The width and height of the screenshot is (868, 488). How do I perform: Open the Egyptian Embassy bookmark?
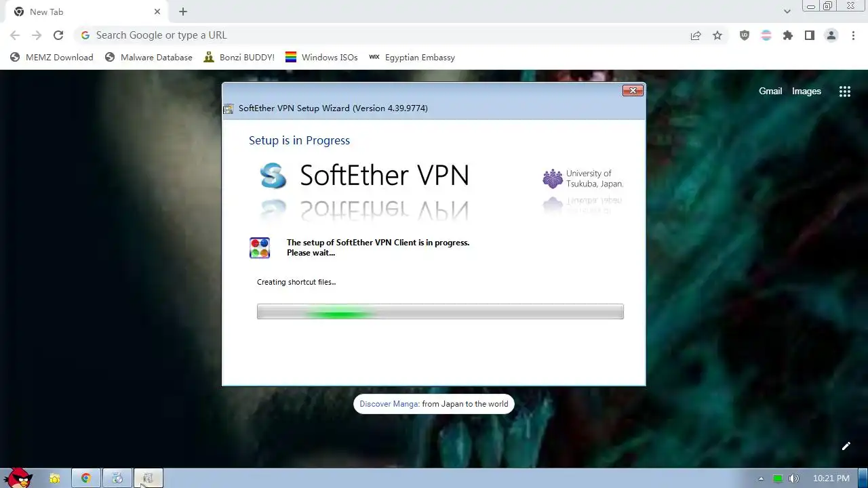(x=412, y=58)
